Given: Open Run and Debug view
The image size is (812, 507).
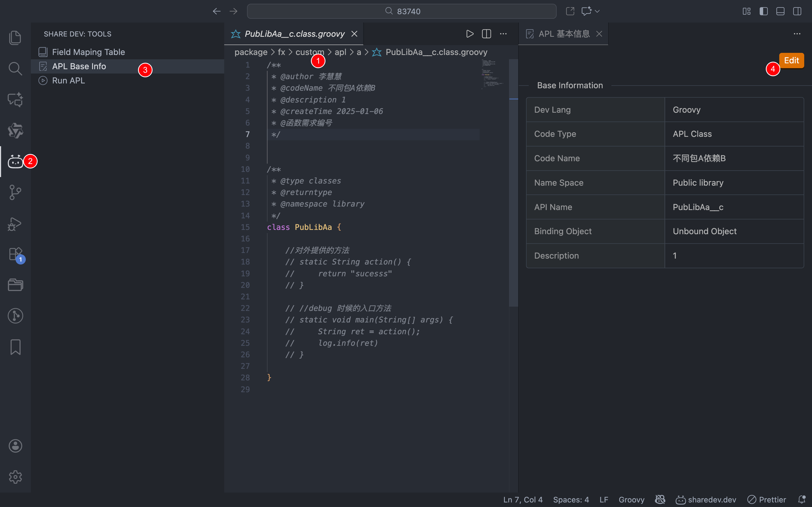Looking at the screenshot, I should coord(15,224).
